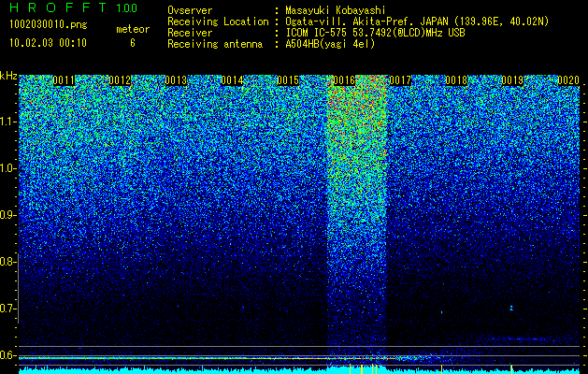Select observer name Masayuki Kobayashi
The height and width of the screenshot is (374, 588).
(336, 10)
